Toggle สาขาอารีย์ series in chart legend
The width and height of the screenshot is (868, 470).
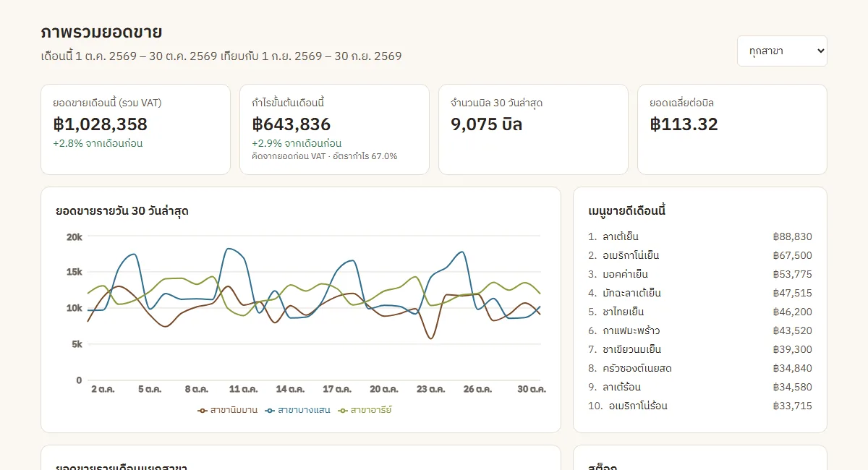[x=365, y=410]
